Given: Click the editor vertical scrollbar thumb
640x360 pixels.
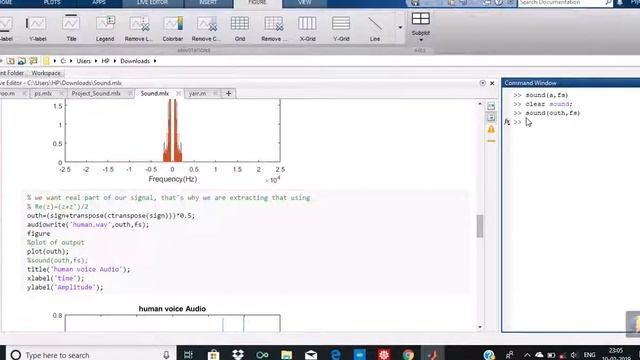Looking at the screenshot, I should click(480, 226).
